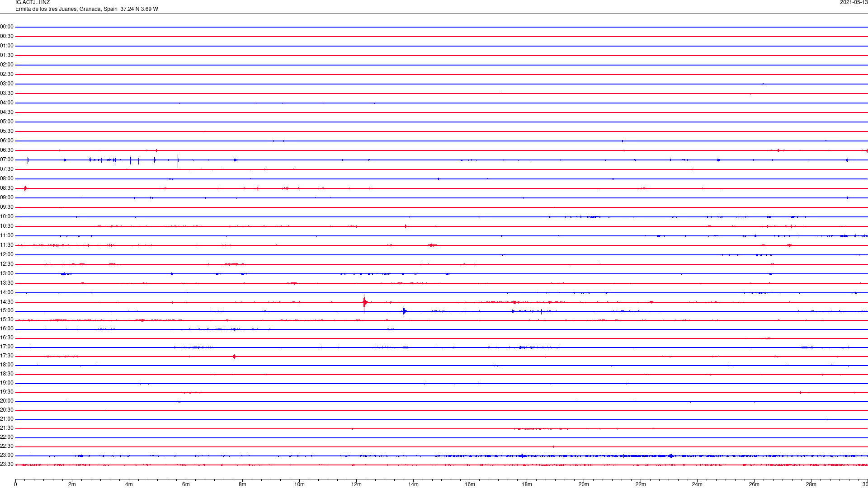Select the 12:00 trace time label
The height and width of the screenshot is (488, 868).
click(x=7, y=255)
